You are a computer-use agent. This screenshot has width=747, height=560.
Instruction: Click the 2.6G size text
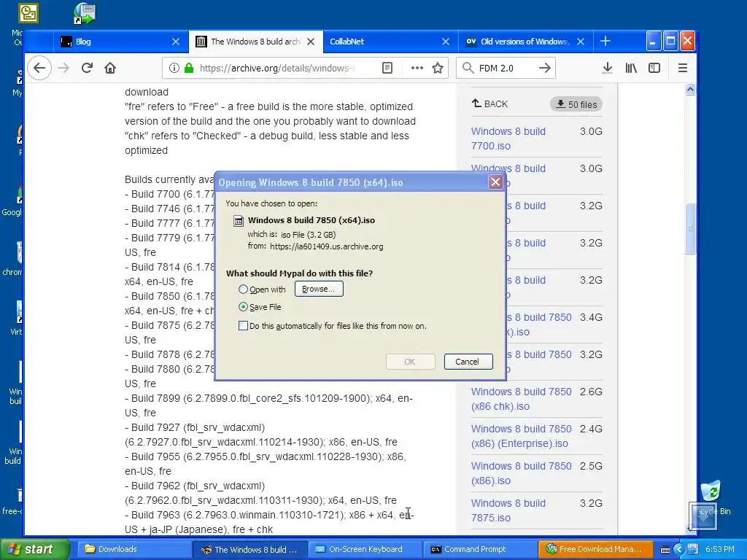591,392
